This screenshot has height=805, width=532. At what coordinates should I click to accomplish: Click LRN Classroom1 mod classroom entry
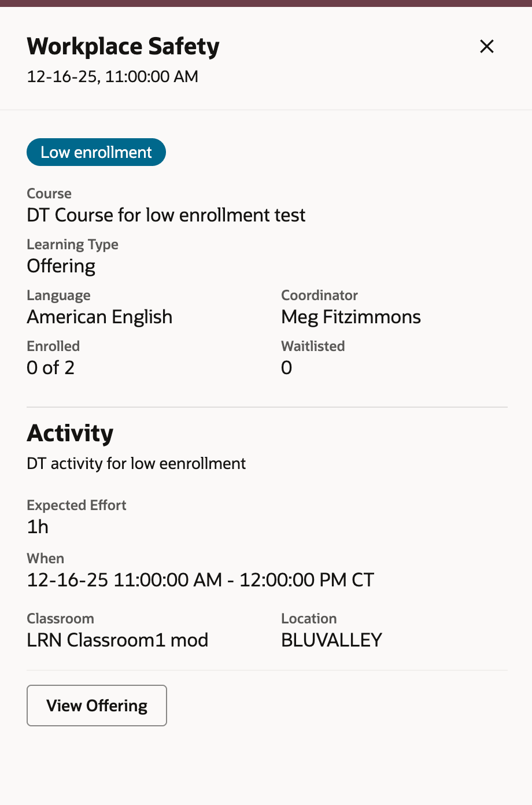[x=117, y=640]
